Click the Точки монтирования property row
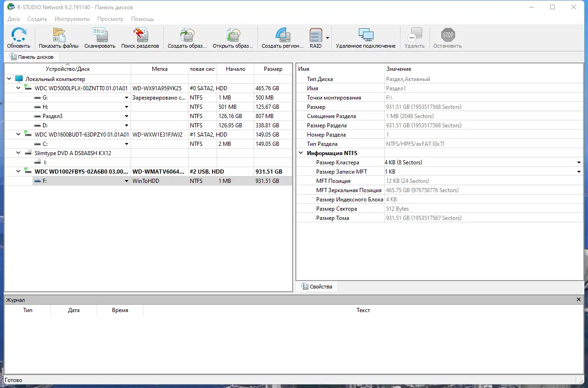 (439, 98)
